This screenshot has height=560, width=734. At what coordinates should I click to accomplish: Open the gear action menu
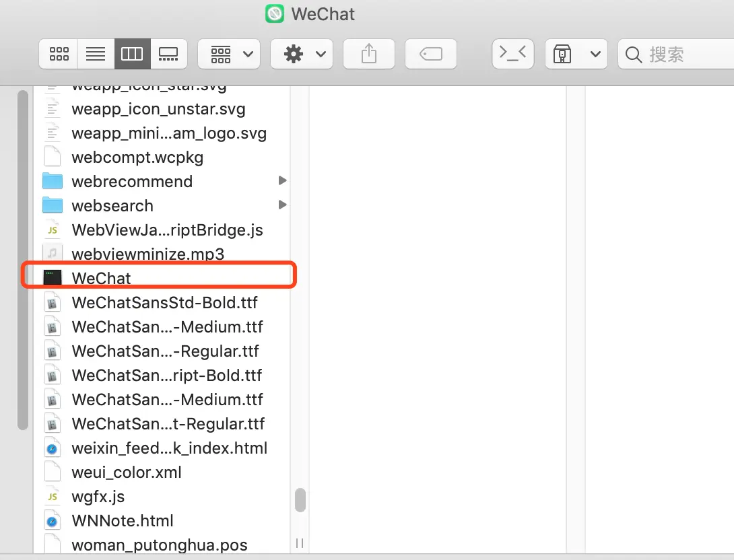click(302, 54)
